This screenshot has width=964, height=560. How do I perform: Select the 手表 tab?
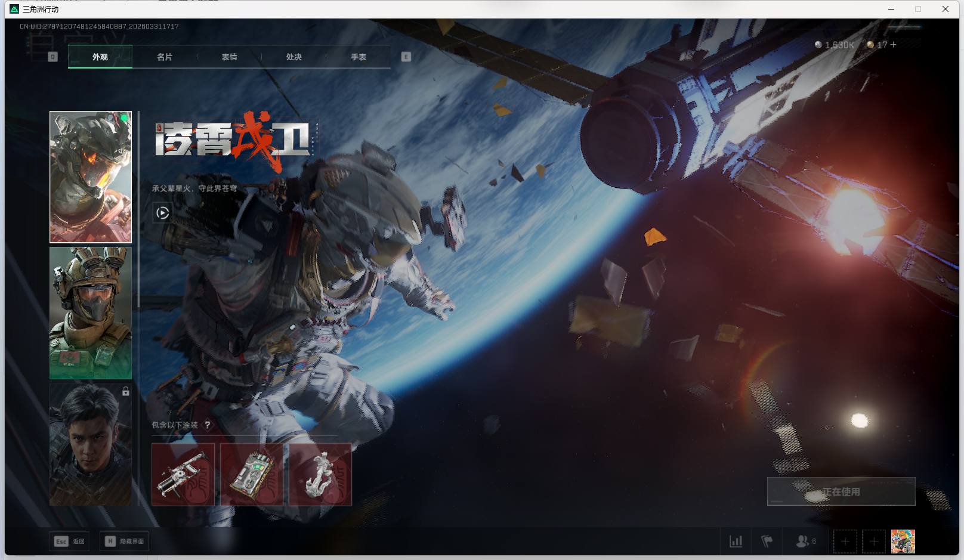tap(359, 57)
